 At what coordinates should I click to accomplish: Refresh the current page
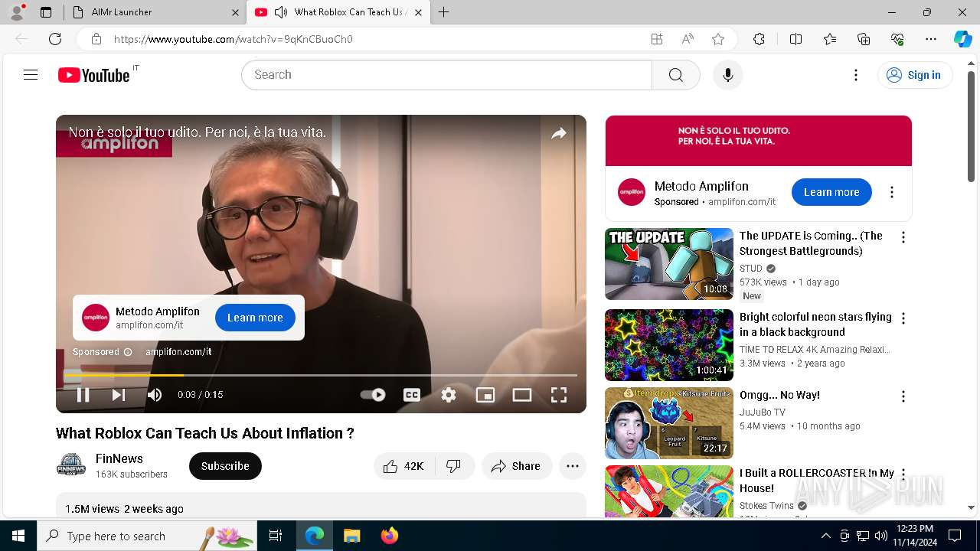55,39
